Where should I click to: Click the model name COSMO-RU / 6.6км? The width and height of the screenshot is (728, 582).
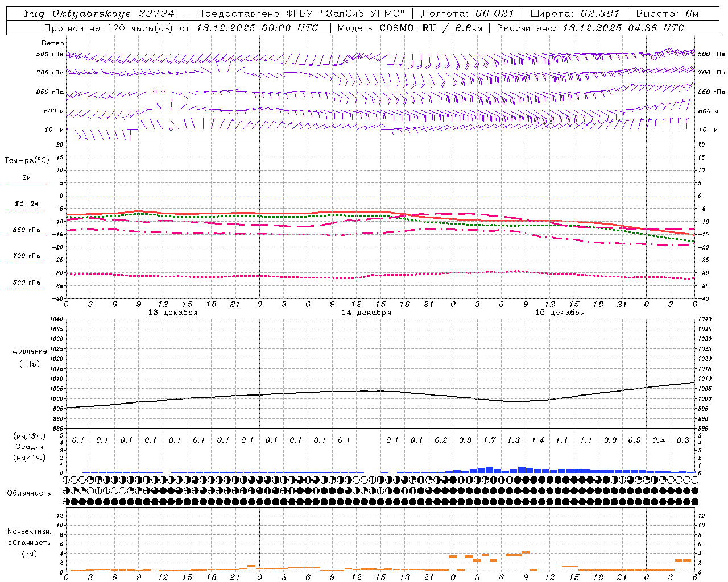(x=431, y=28)
